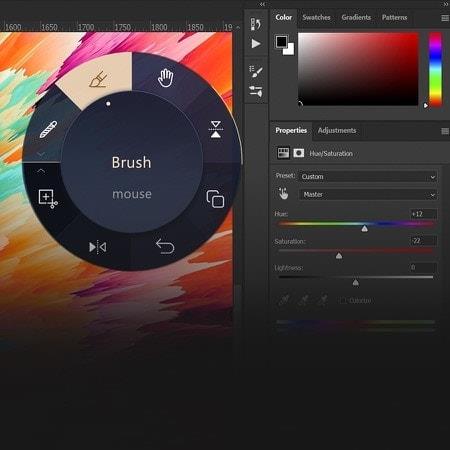Open the History panel icon

coord(256,24)
